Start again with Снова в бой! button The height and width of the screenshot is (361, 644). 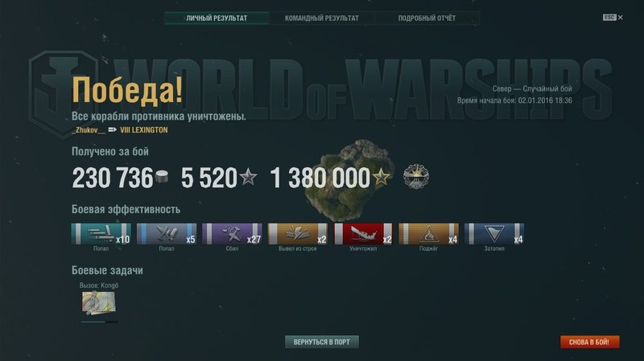(x=589, y=342)
